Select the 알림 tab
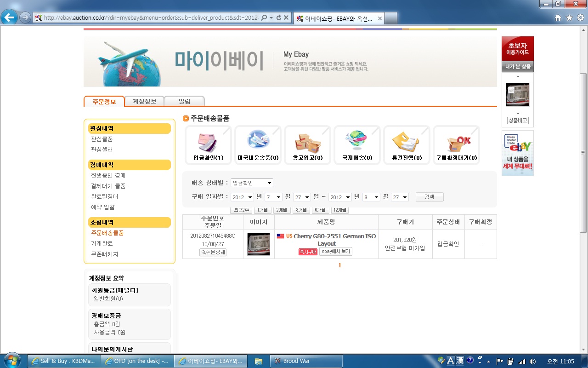The image size is (588, 368). pyautogui.click(x=184, y=101)
